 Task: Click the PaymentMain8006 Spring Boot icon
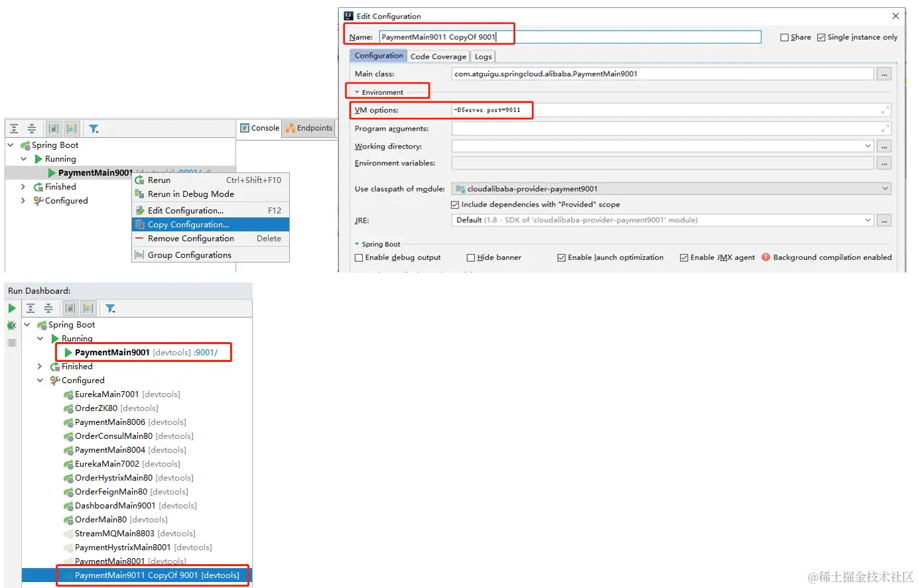pyautogui.click(x=68, y=422)
